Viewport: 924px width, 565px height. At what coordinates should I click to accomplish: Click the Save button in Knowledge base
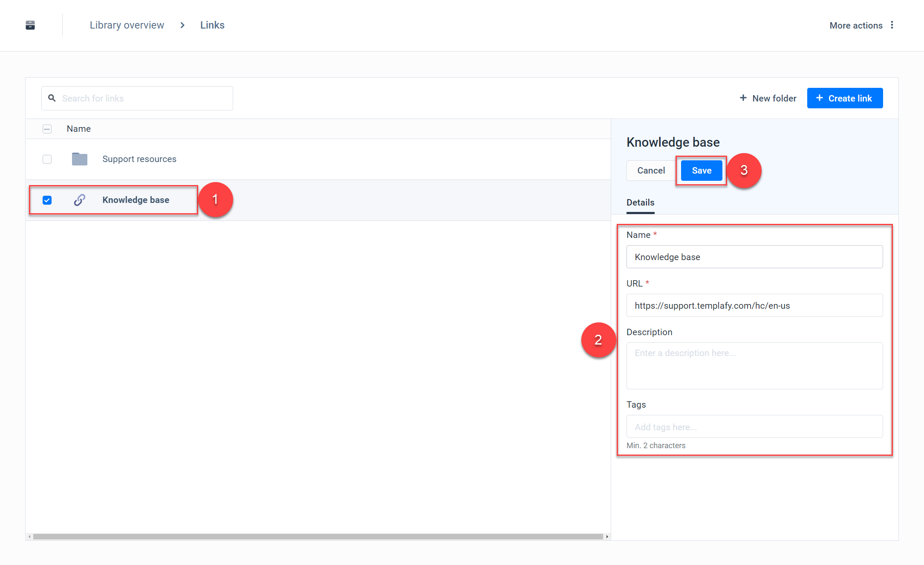pyautogui.click(x=701, y=170)
